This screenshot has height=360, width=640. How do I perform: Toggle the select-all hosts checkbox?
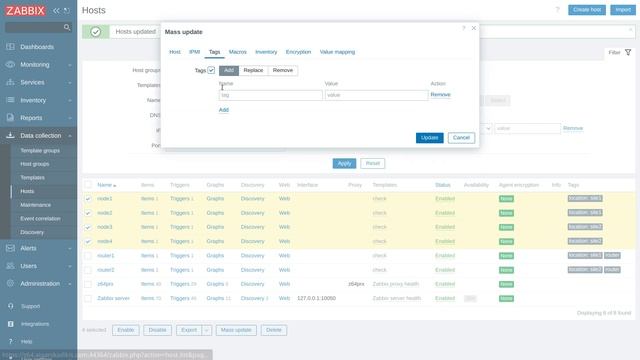click(x=88, y=185)
